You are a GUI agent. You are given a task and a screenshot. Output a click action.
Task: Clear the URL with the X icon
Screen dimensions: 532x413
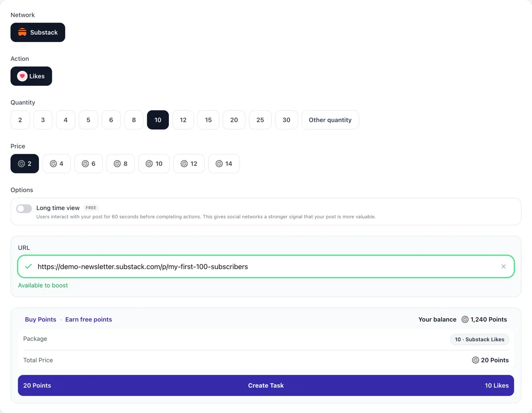pos(504,267)
